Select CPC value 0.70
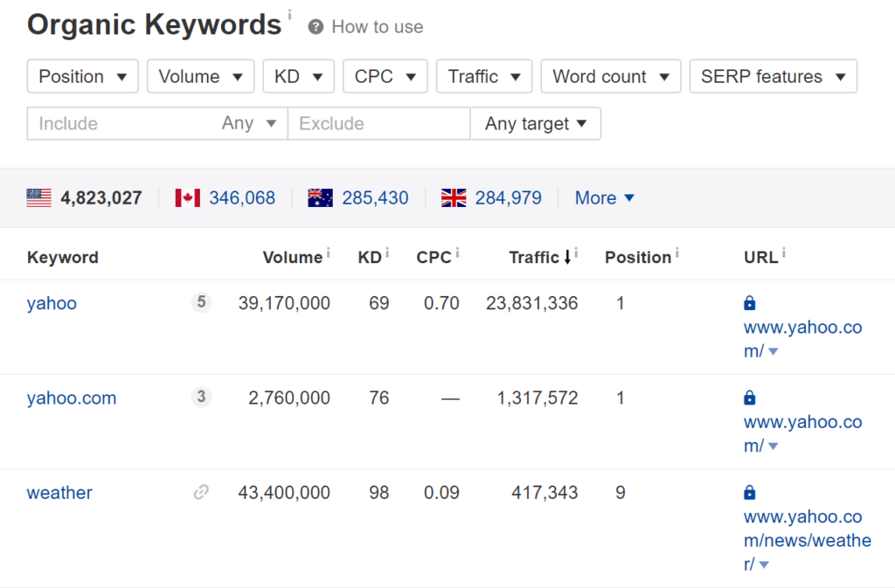 [441, 303]
